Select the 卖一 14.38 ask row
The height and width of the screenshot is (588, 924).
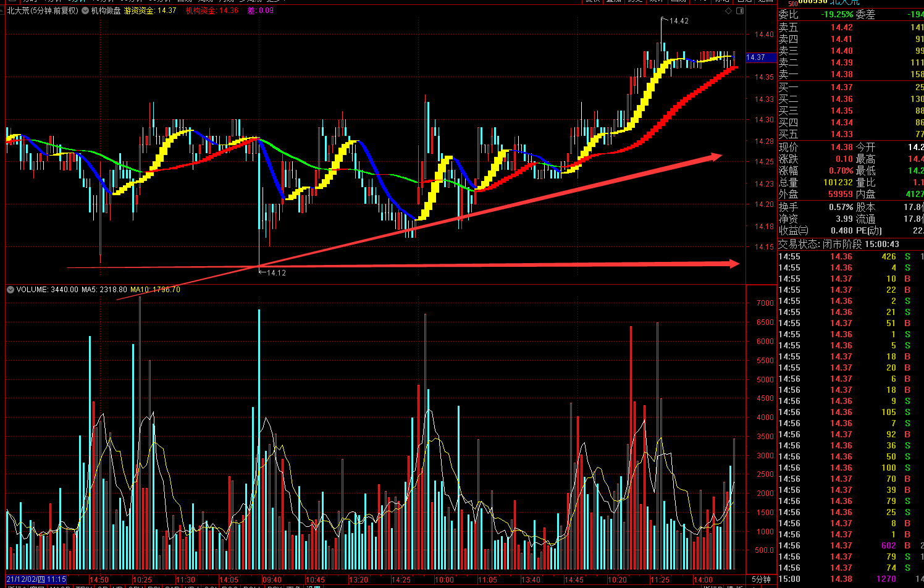click(x=851, y=74)
